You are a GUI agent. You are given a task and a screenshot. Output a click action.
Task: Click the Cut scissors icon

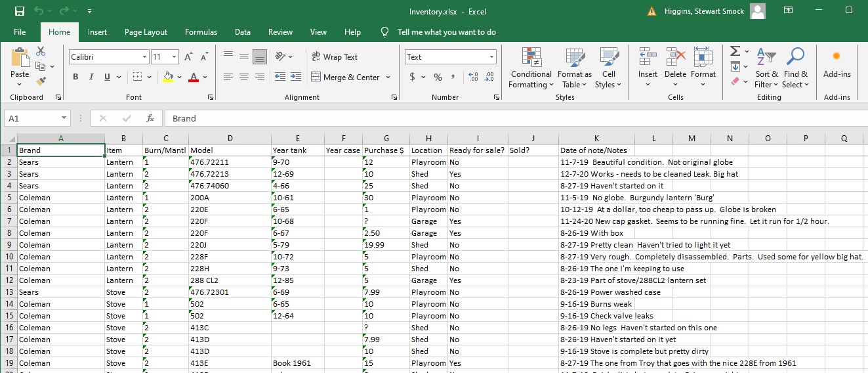click(x=41, y=51)
